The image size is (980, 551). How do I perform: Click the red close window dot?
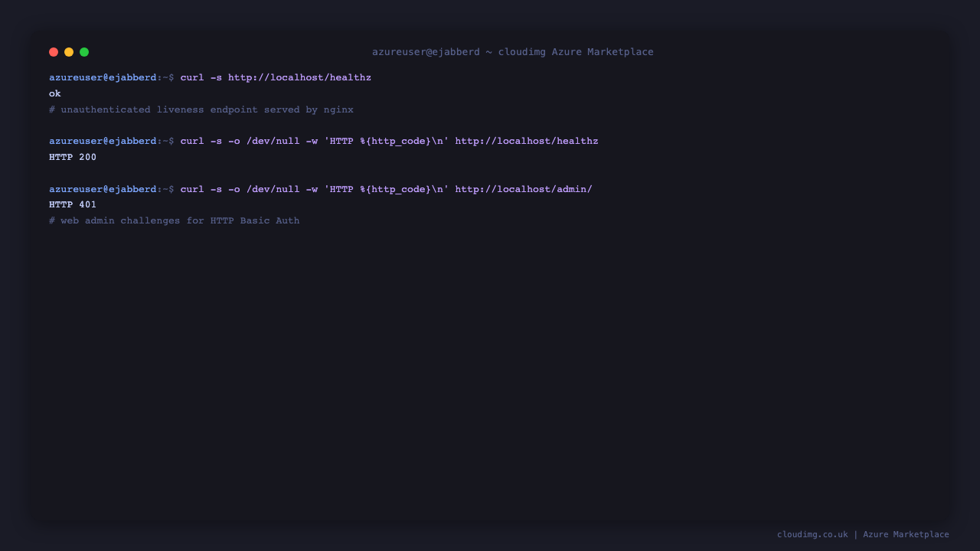tap(54, 52)
